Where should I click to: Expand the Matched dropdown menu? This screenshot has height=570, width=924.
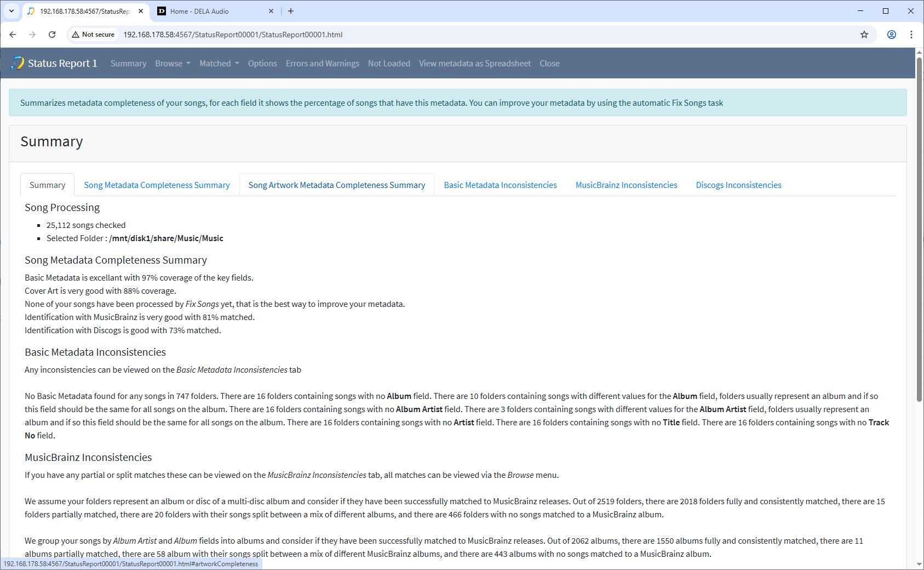click(219, 64)
